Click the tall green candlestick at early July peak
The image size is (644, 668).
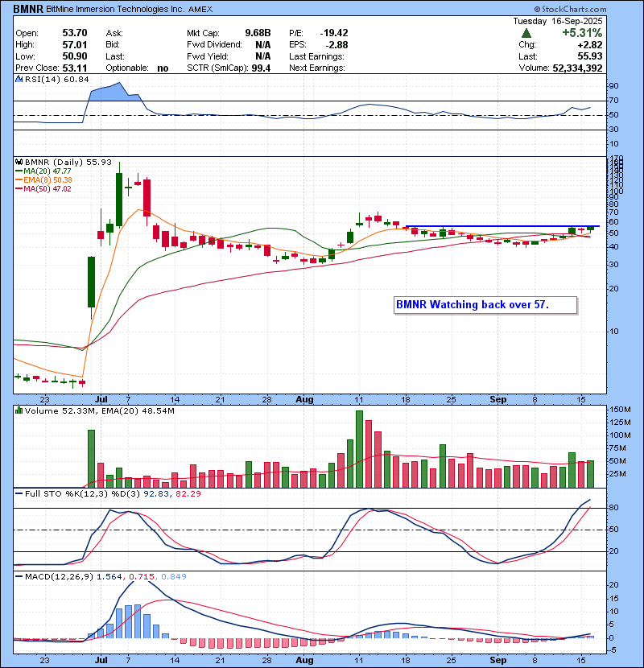[x=119, y=200]
